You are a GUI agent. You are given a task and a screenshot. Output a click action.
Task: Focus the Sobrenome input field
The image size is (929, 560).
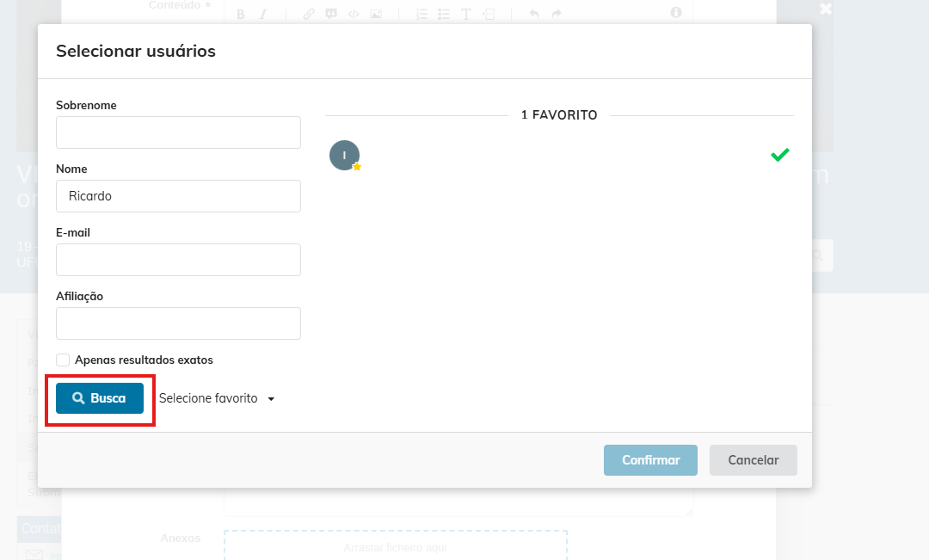click(x=178, y=132)
